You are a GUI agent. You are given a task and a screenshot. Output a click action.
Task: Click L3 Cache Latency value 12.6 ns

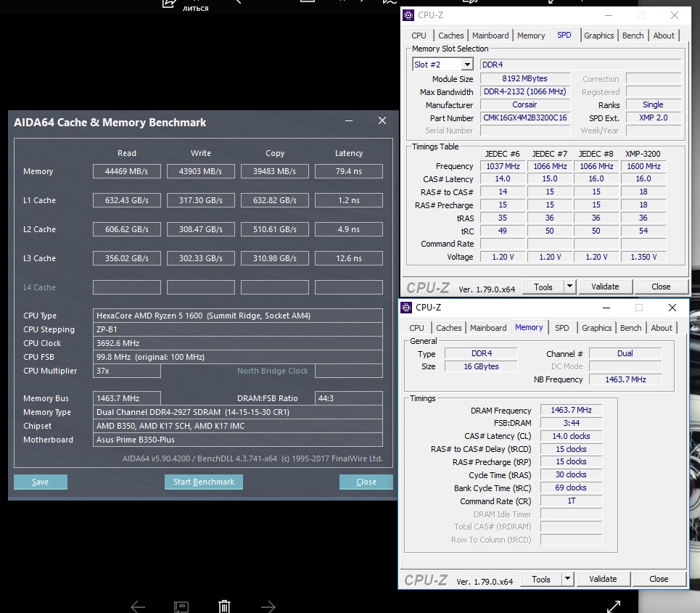[349, 258]
